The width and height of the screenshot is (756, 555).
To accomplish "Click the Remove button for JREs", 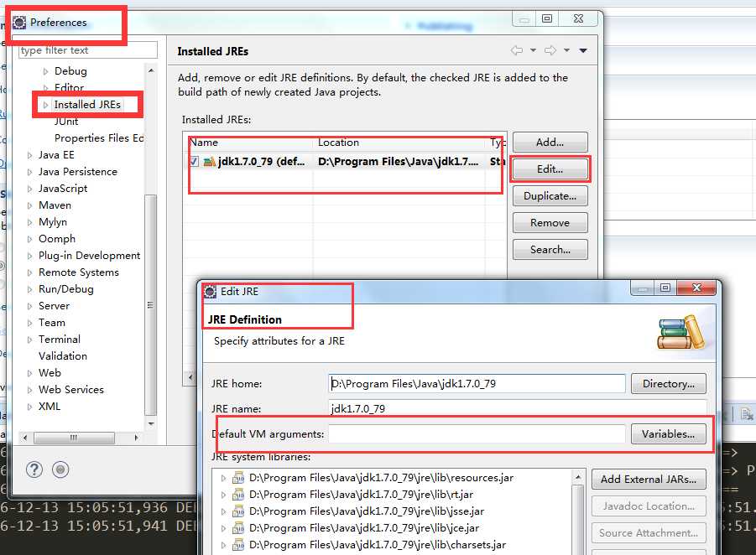I will (550, 222).
